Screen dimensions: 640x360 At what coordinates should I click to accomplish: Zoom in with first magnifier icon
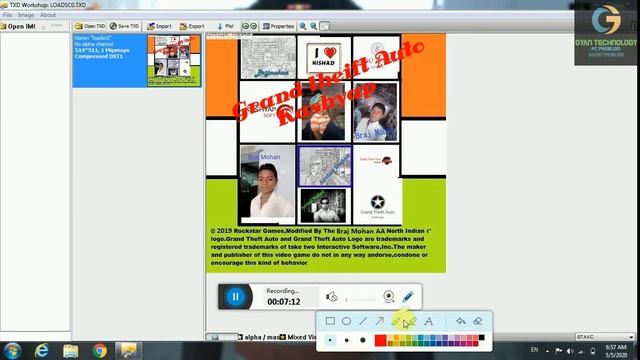(x=303, y=26)
